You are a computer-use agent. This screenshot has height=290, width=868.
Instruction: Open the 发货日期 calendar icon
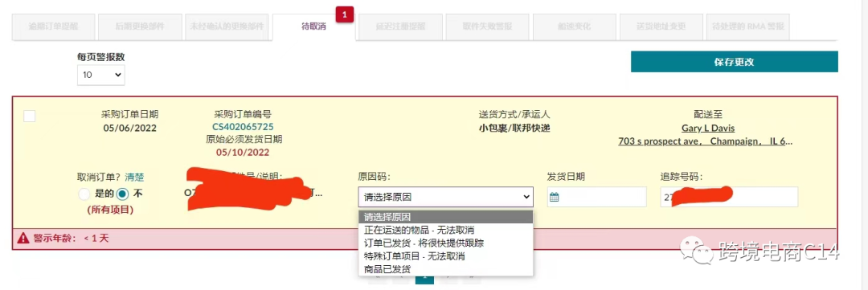(x=555, y=197)
